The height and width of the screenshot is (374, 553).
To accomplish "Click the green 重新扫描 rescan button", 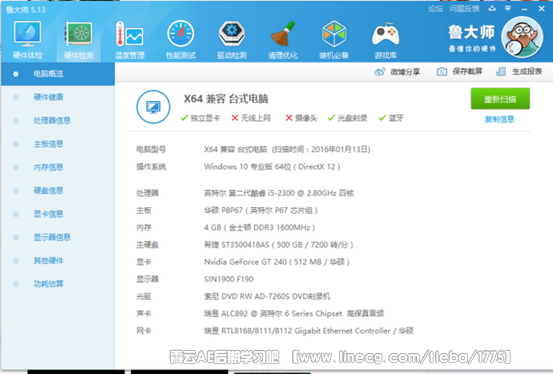I will [500, 99].
